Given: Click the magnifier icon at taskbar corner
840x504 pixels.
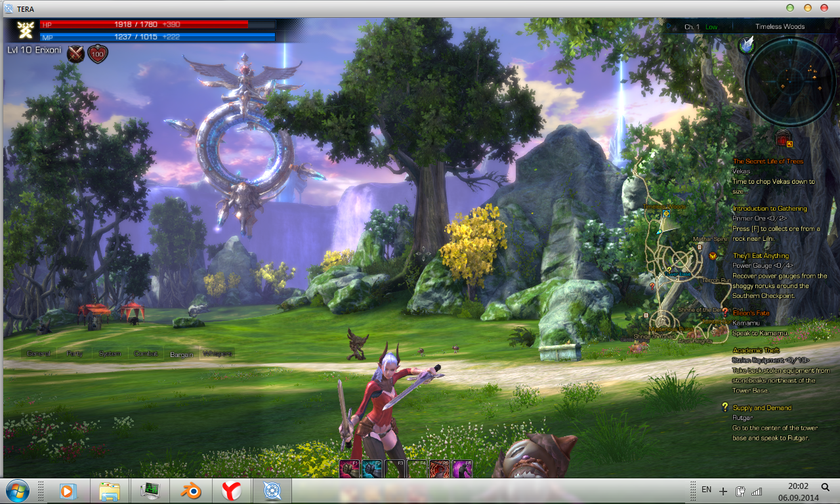Looking at the screenshot, I should click(x=826, y=486).
